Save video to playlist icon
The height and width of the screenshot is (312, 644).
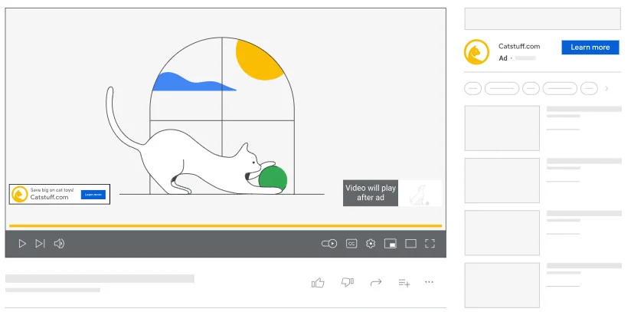[x=404, y=283]
